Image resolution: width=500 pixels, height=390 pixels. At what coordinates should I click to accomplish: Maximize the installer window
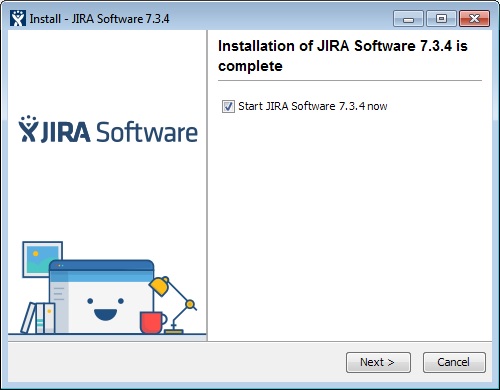[441, 18]
